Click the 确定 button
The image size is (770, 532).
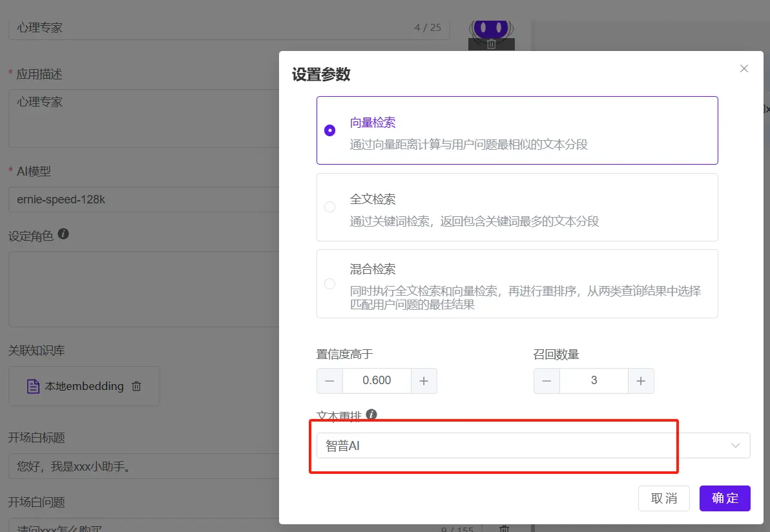point(725,498)
